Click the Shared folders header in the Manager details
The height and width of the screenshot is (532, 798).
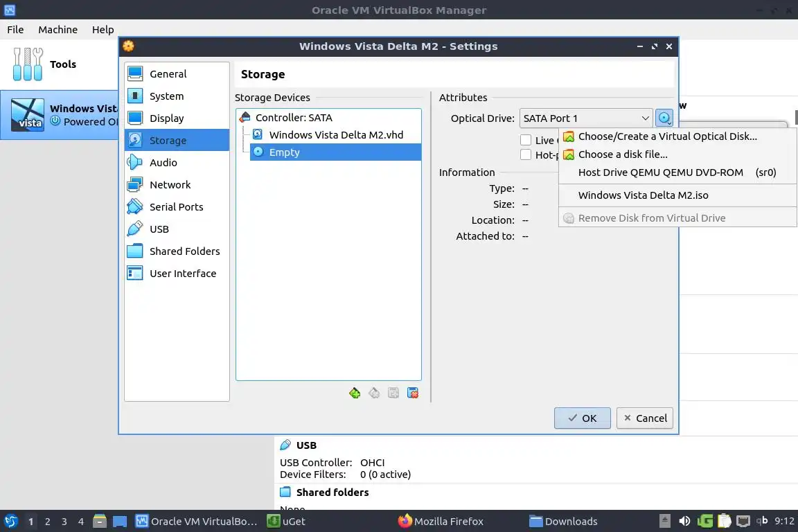tap(332, 493)
